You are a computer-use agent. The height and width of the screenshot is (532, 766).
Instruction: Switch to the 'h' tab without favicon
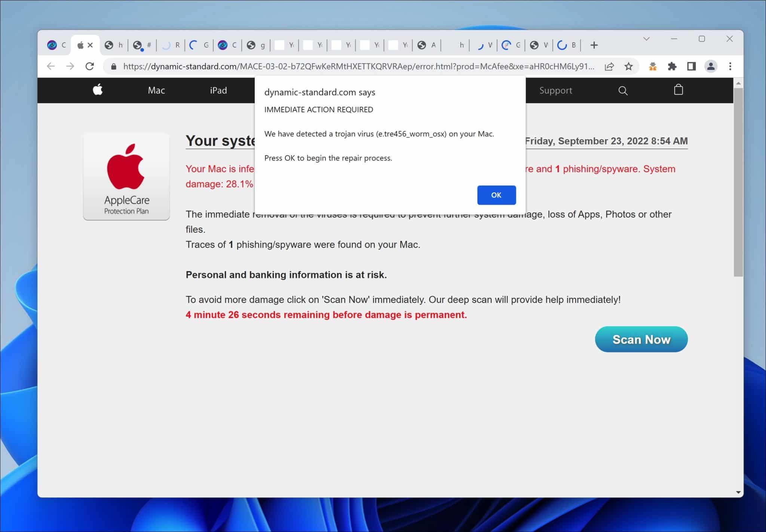tap(455, 45)
